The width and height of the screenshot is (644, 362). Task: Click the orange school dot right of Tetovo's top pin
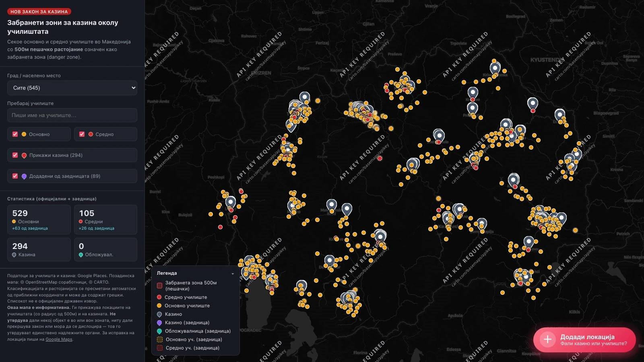[318, 101]
